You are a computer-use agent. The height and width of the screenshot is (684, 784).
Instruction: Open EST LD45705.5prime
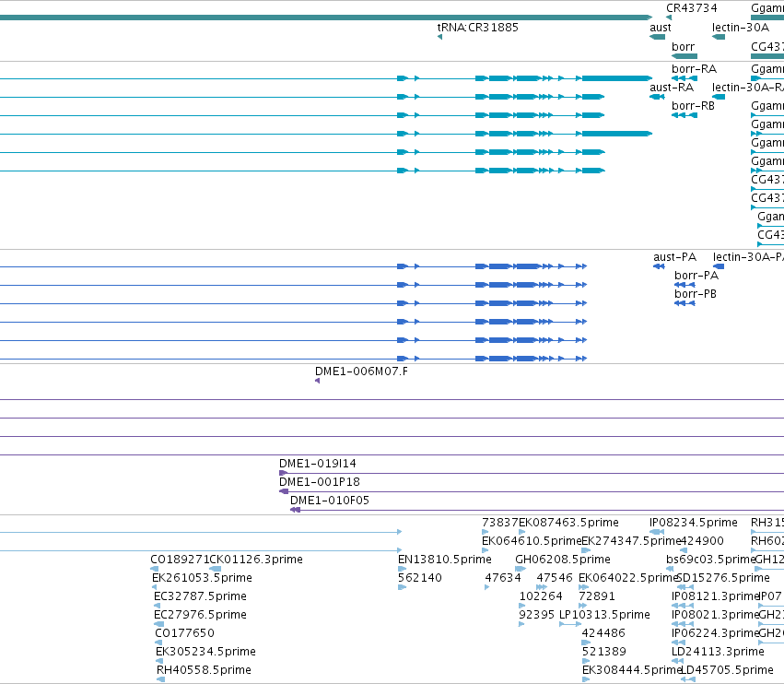tap(727, 670)
